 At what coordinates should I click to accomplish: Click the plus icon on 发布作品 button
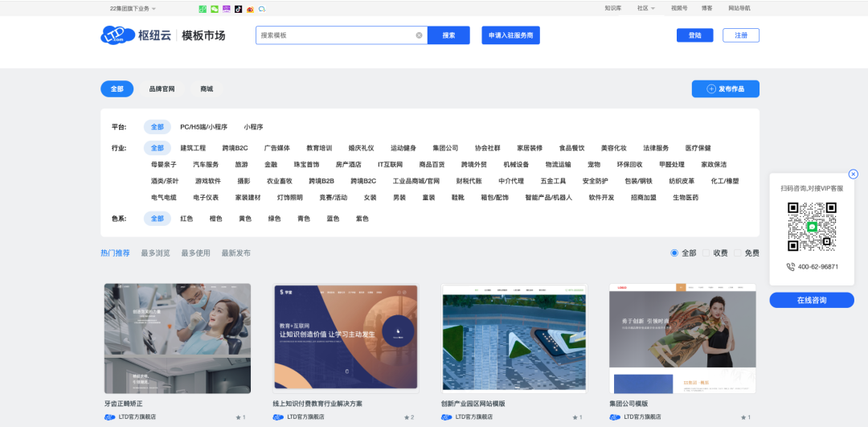710,89
